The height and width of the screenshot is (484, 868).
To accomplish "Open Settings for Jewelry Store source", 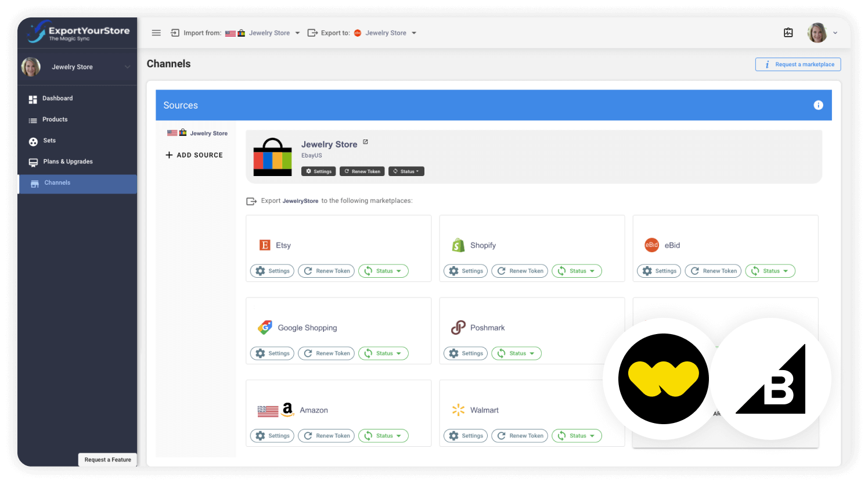I will point(319,171).
